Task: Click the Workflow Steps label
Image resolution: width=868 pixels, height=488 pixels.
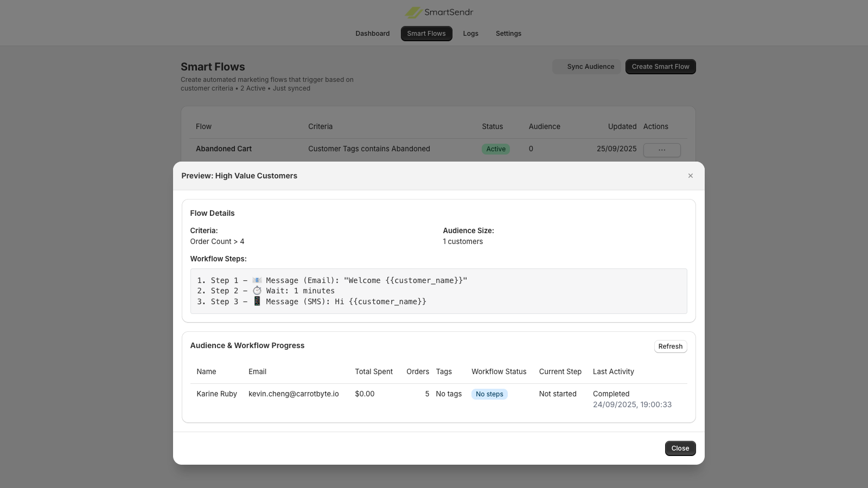Action: [218, 259]
